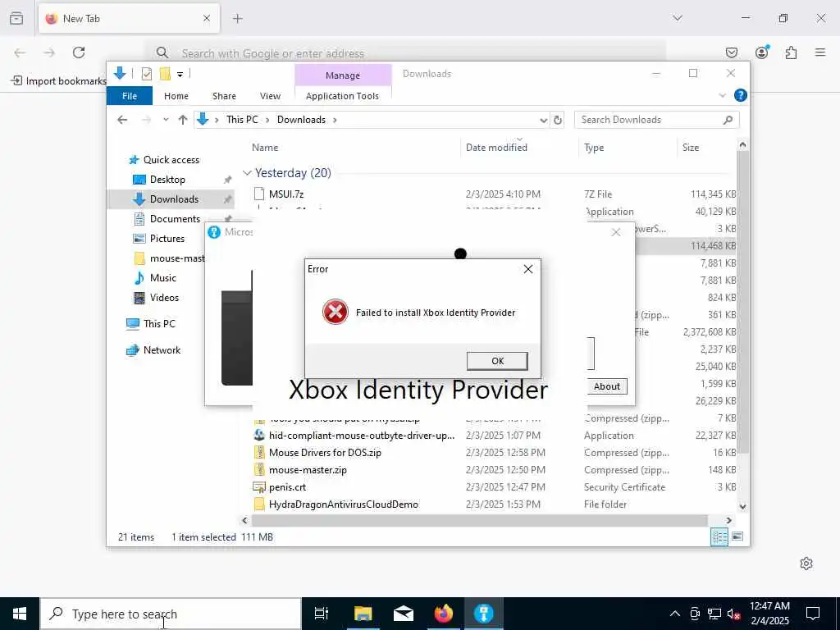Select Mouse Drivers for DOS.zip
840x630 pixels.
coord(325,453)
